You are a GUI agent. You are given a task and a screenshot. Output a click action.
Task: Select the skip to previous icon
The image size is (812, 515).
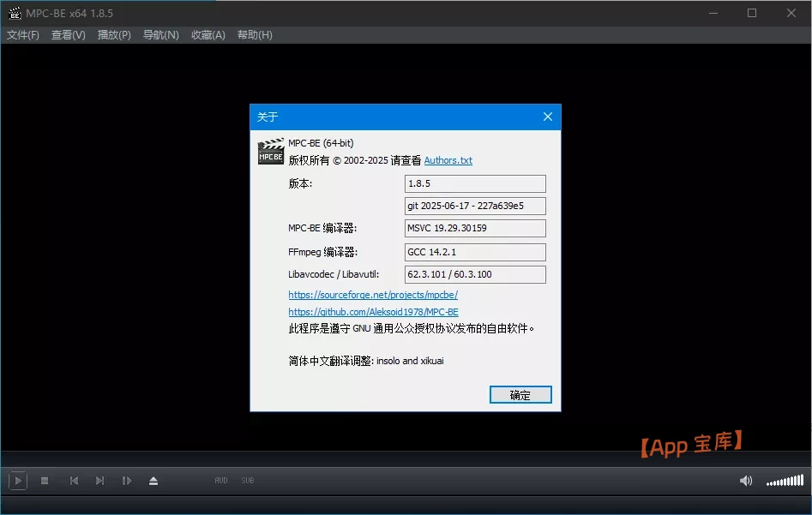73,481
